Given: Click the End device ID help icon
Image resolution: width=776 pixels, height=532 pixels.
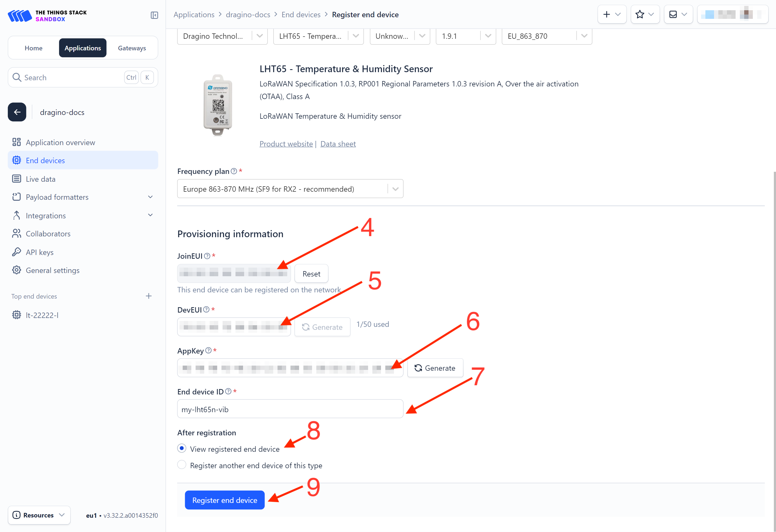Looking at the screenshot, I should [228, 391].
